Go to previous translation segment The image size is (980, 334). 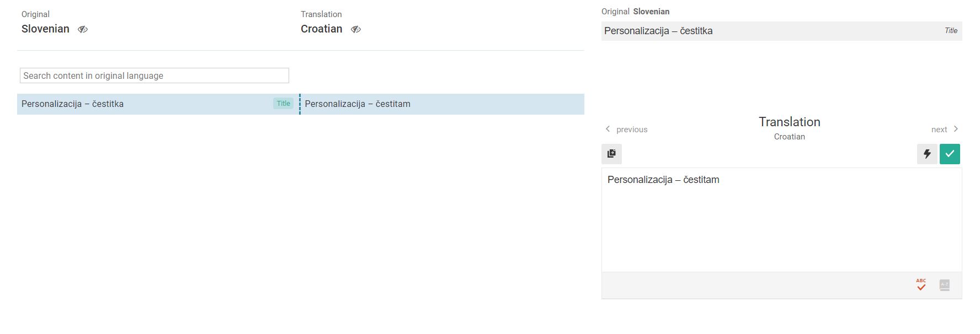click(632, 130)
